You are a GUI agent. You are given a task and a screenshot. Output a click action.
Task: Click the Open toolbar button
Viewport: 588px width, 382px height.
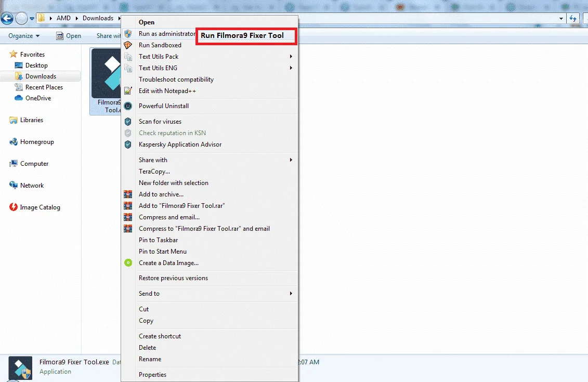69,36
